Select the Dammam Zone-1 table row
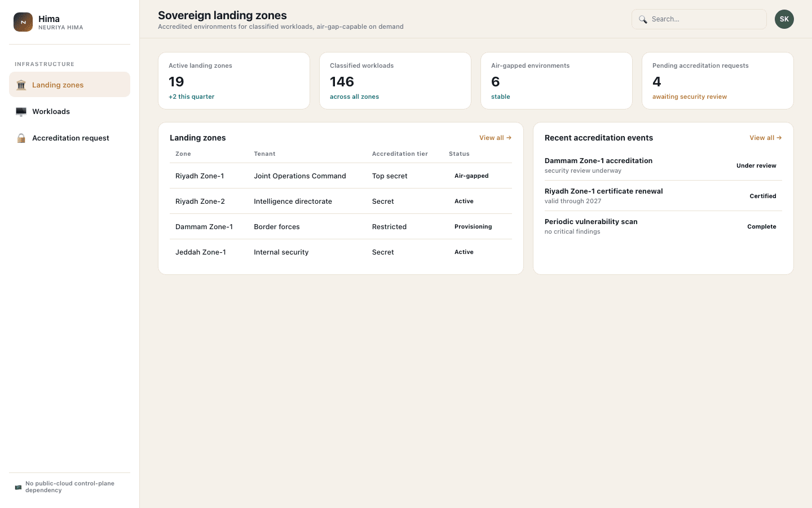The image size is (812, 508). 341,227
